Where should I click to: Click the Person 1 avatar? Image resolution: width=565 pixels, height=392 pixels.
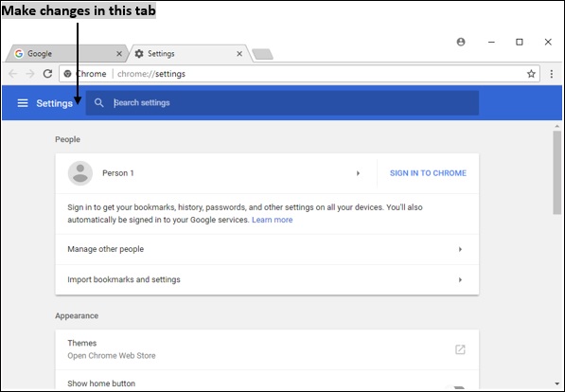80,173
